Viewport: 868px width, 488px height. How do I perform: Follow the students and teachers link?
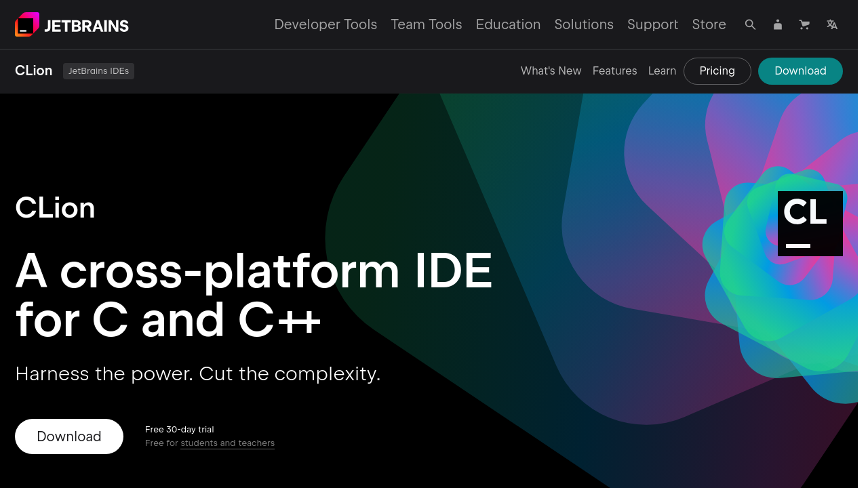click(227, 443)
